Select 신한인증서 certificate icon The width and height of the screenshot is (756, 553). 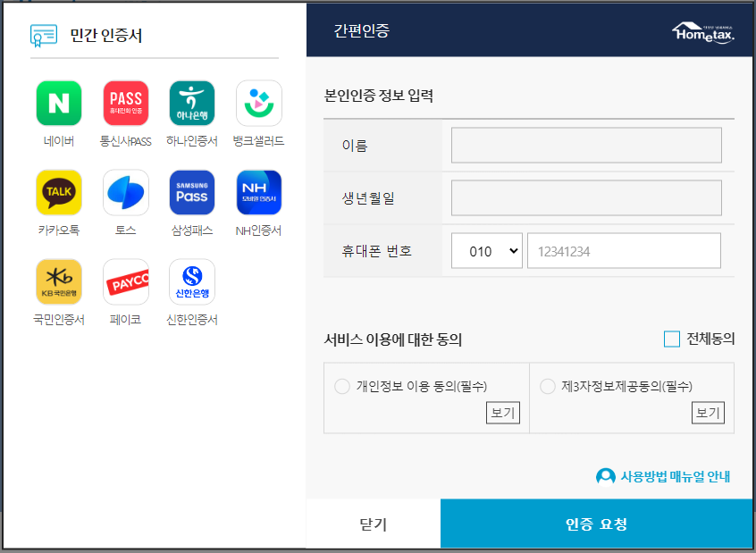pos(193,281)
